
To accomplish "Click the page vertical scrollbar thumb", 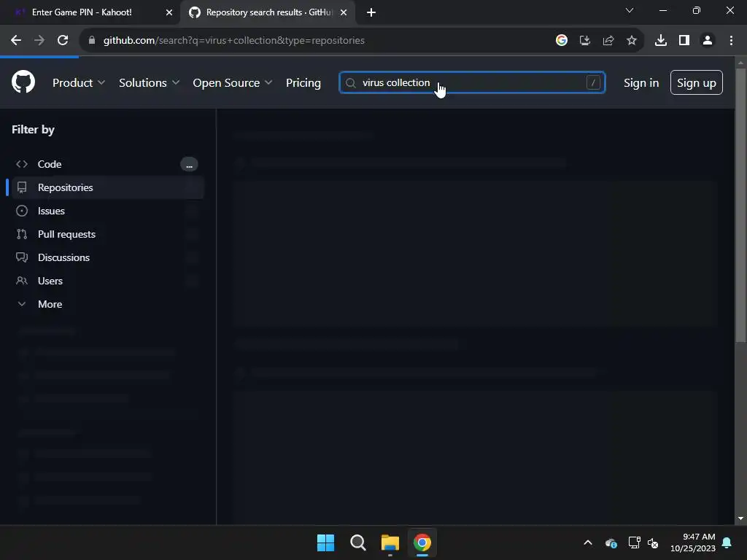I will tap(740, 205).
